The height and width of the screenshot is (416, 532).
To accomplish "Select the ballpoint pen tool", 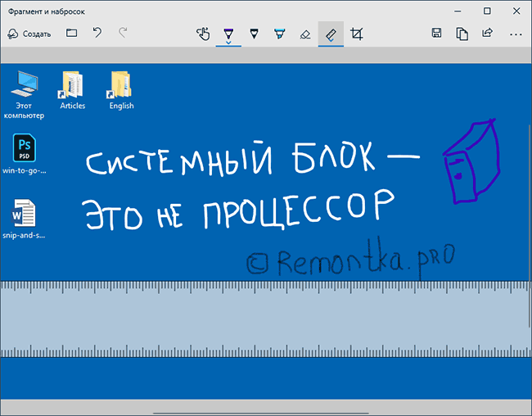I will [x=228, y=34].
